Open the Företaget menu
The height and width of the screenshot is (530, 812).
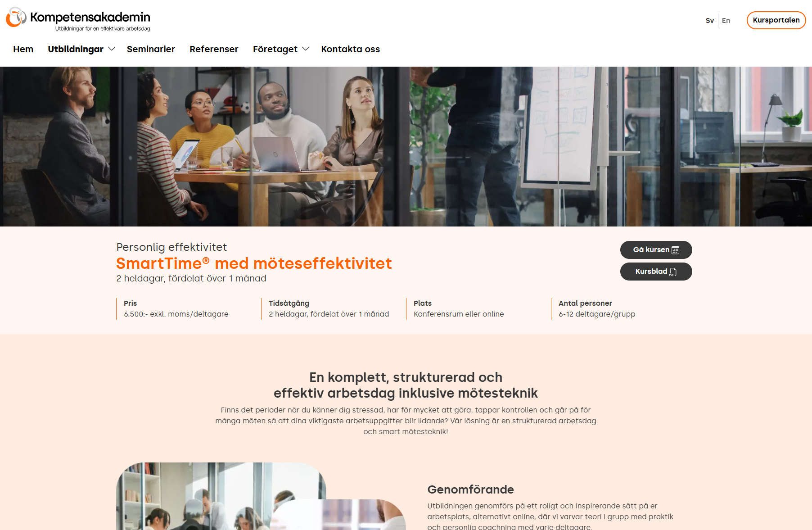pos(275,49)
